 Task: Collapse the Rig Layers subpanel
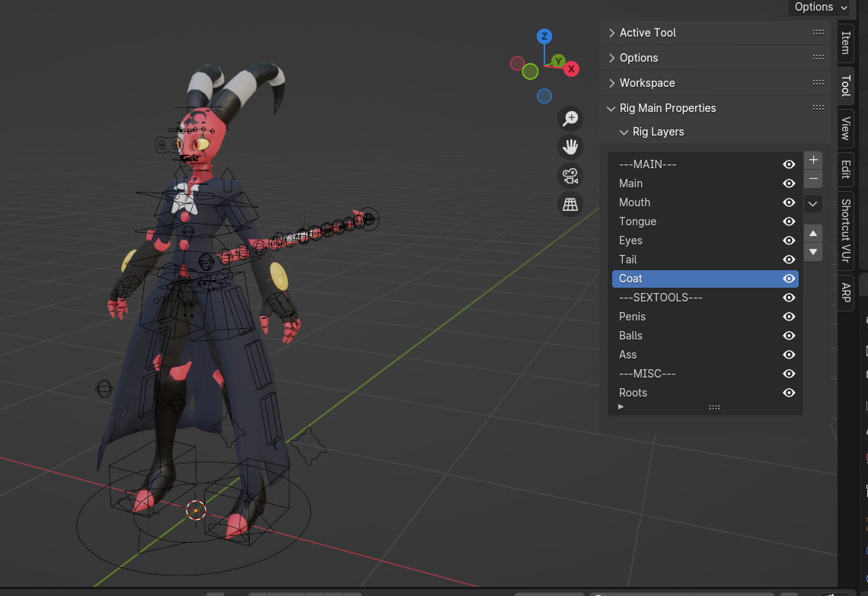(x=624, y=132)
